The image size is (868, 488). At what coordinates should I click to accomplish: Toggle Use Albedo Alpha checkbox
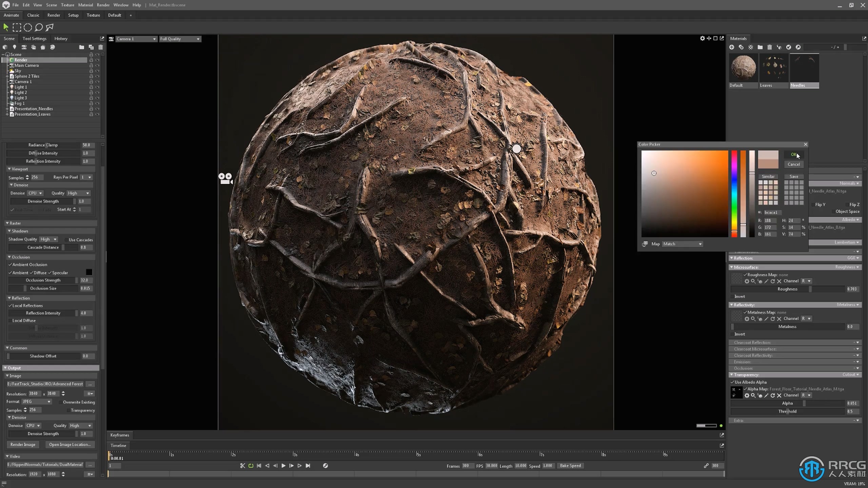point(732,382)
